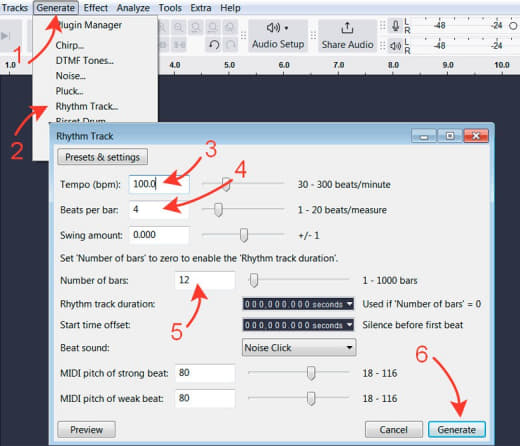Open the Start time offset units dropdown
The width and height of the screenshot is (520, 446).
(349, 324)
